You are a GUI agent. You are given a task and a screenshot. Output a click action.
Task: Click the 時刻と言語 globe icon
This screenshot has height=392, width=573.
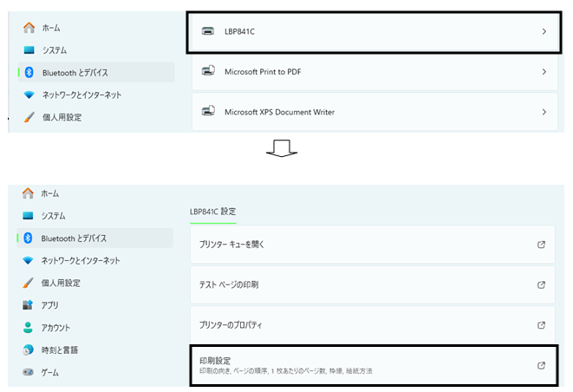point(28,350)
